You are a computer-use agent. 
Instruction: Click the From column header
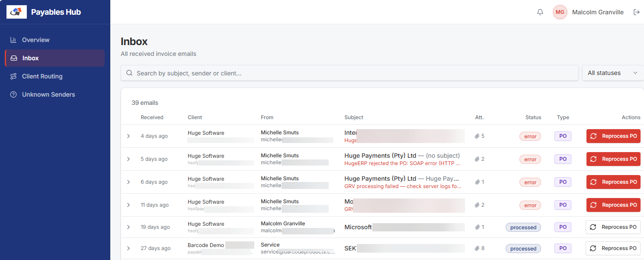267,117
